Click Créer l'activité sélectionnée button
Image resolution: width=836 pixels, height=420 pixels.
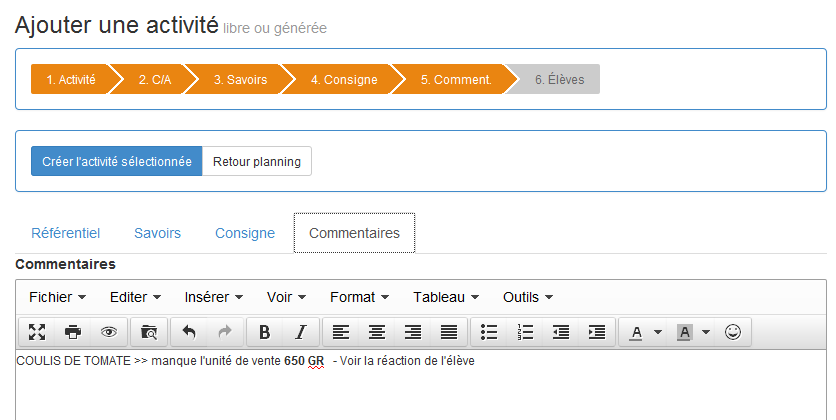[117, 161]
